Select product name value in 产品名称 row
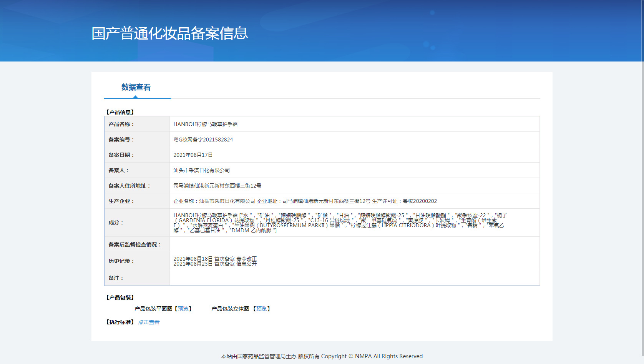Screen dimensions: 644x364 click(x=206, y=124)
